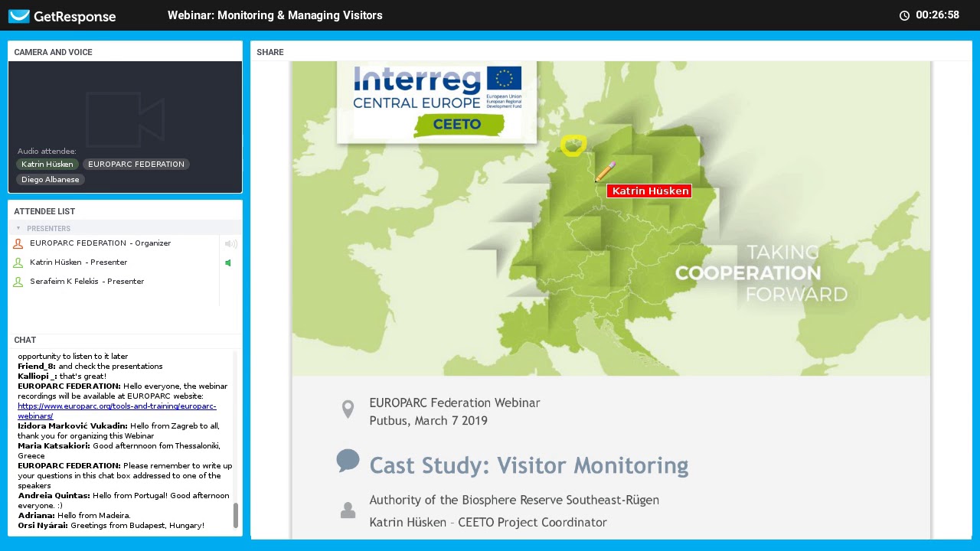Viewport: 980px width, 551px height.
Task: Click the 00:26:58 timer
Action: coord(937,15)
